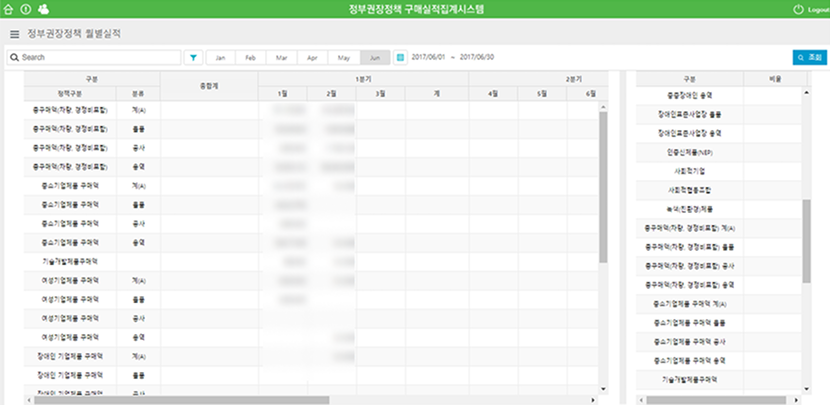830x405 pixels.
Task: Select the 인증신제품(NEP) row
Action: pos(719,152)
